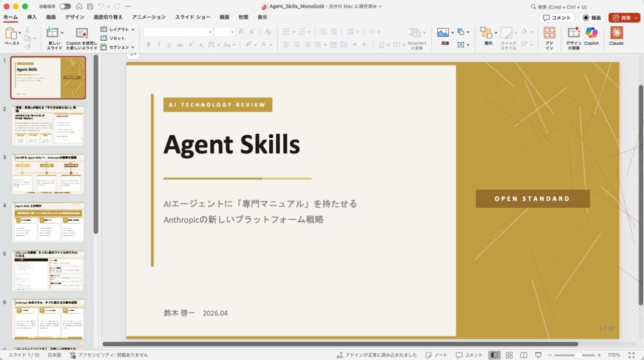Center align text
This screenshot has height=360, width=644.
297,45
